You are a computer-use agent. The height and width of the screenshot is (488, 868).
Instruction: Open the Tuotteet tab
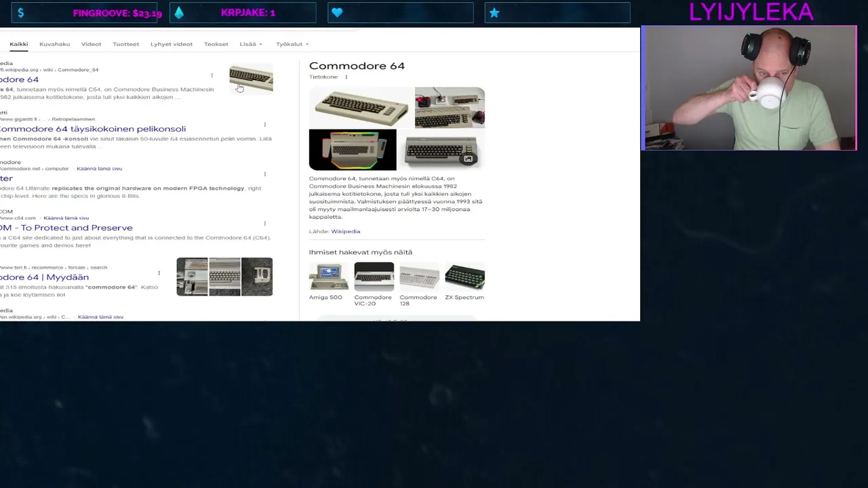coord(125,44)
